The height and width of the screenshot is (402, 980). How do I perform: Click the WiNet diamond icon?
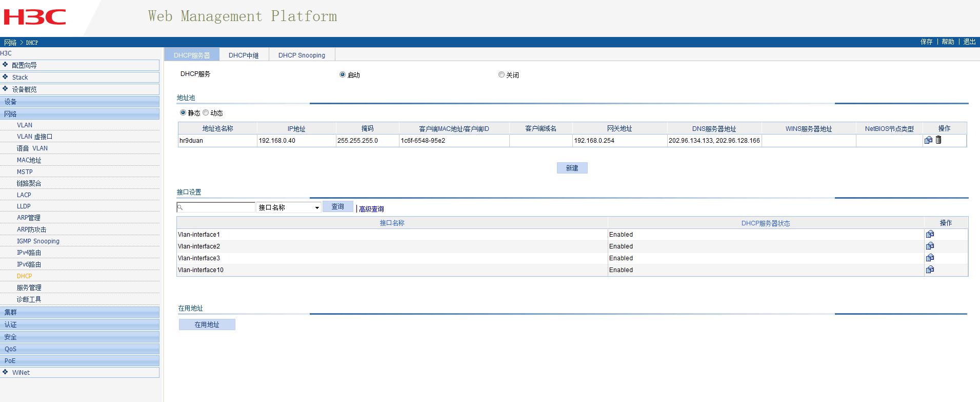tap(6, 372)
